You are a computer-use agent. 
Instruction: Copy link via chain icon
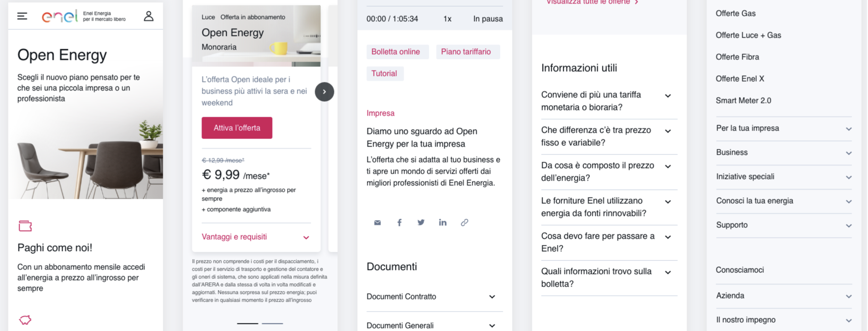[x=465, y=223]
